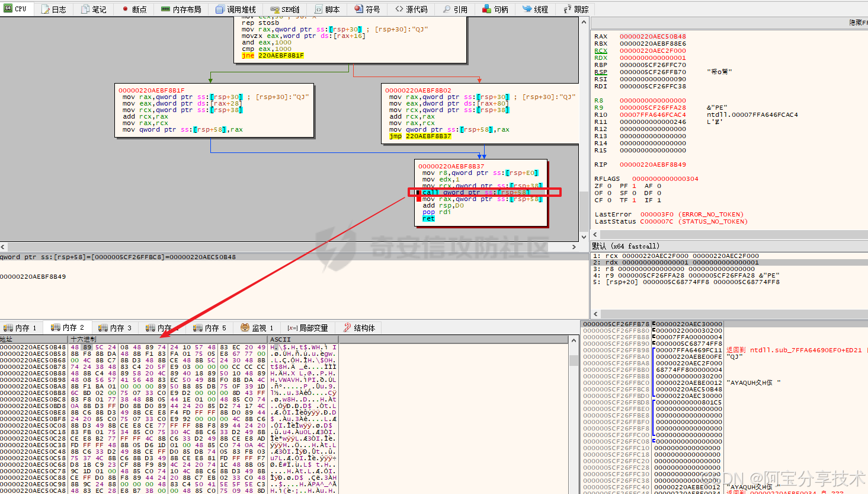Viewport: 868px width, 494px height.
Task: Toggle the ZF flag value
Action: point(608,186)
